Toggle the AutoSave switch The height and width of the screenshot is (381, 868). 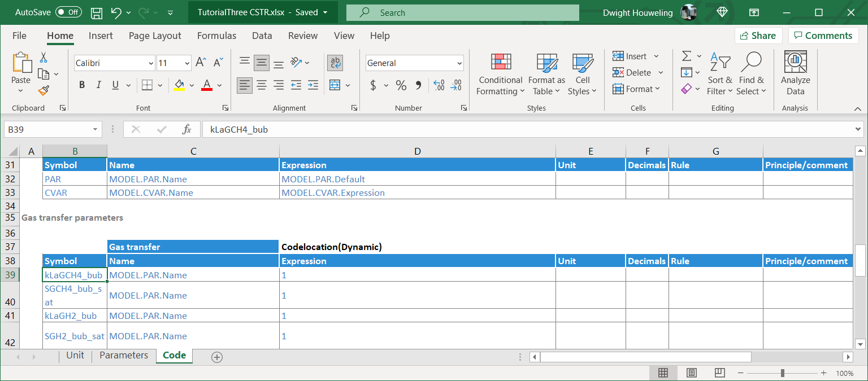tap(68, 12)
